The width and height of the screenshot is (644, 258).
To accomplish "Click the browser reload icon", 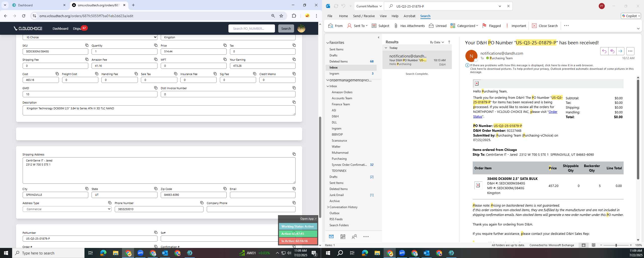I will point(24,16).
